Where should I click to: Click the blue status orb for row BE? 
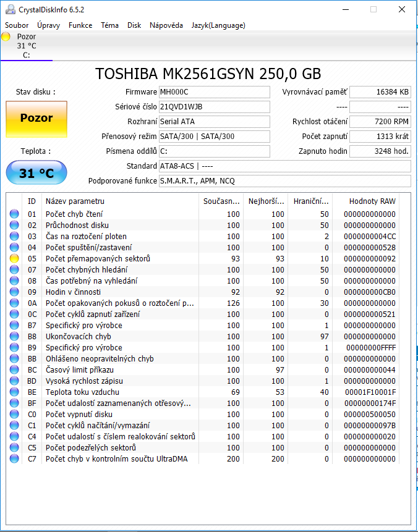[x=14, y=392]
